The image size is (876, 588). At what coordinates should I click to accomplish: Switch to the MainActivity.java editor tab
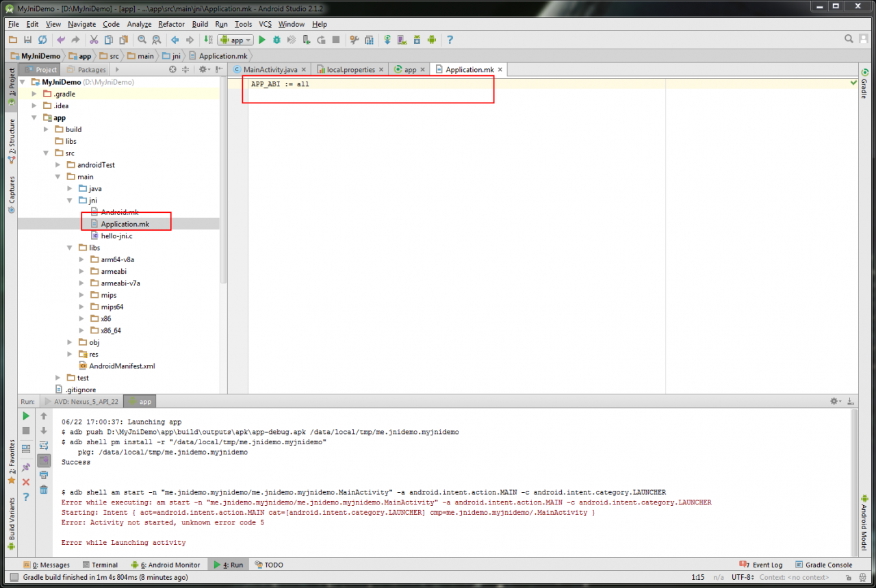266,70
